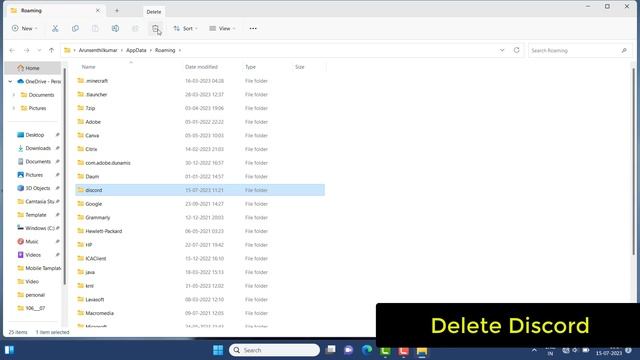
Task: Open the Teams chat taskbar icon
Action: tap(349, 350)
